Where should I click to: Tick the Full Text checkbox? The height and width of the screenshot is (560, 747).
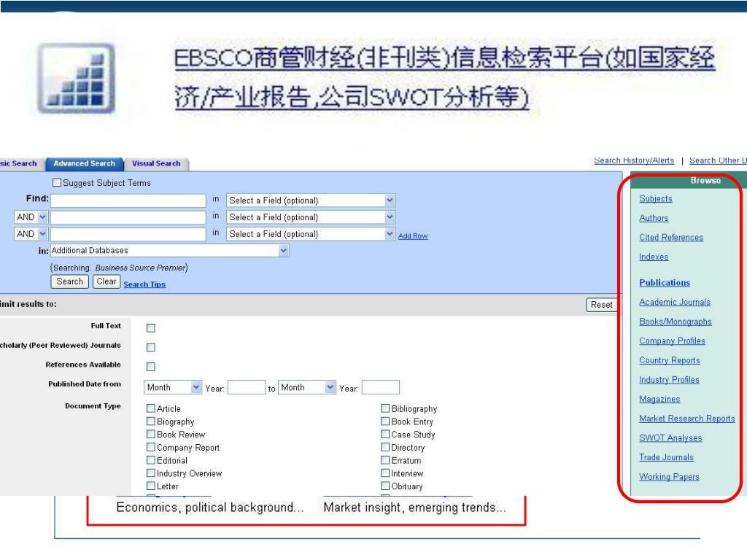tap(151, 328)
